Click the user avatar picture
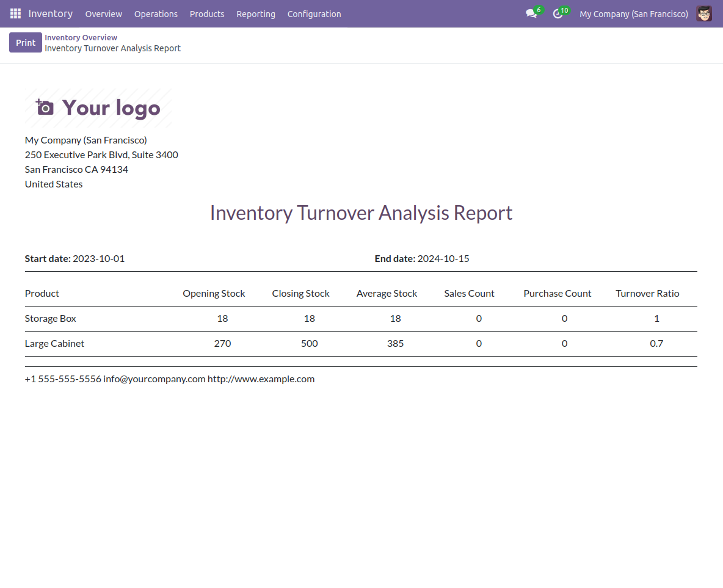The width and height of the screenshot is (723, 588). pyautogui.click(x=703, y=13)
